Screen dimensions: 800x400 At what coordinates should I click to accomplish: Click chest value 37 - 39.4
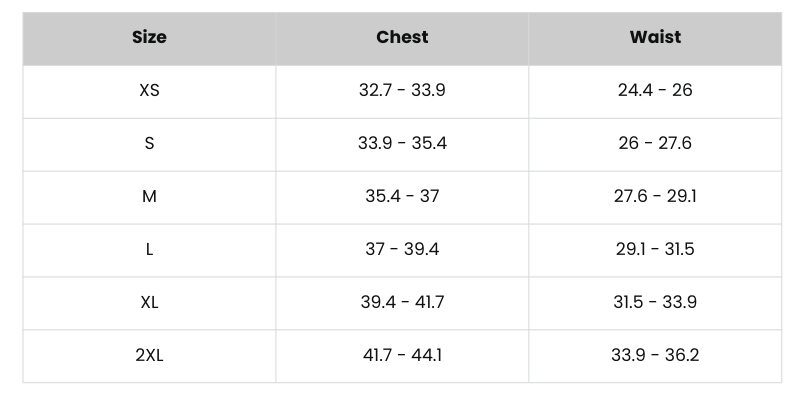pos(402,250)
